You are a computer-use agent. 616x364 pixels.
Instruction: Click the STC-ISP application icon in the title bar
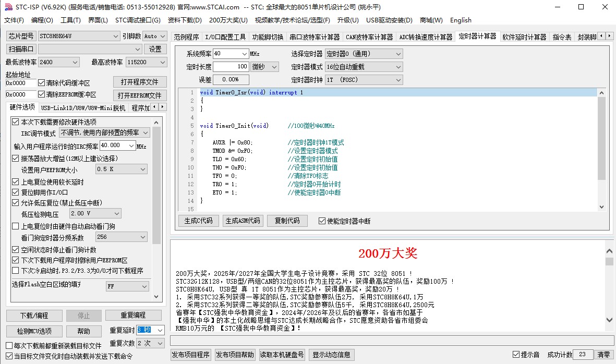[x=7, y=7]
